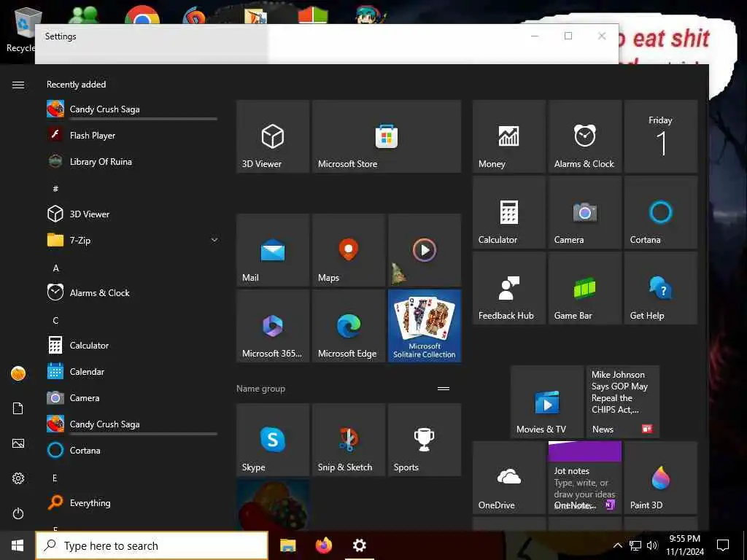
Task: Open the Microsoft 365 tile
Action: (x=273, y=326)
